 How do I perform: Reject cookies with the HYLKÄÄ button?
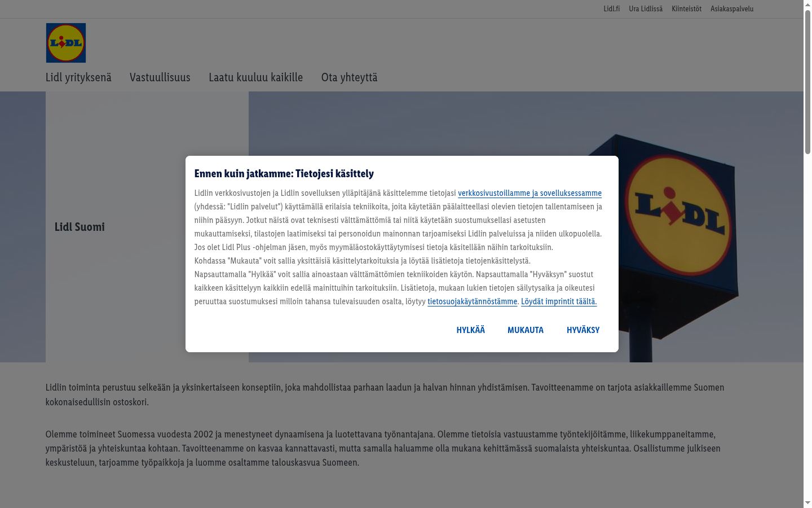[x=471, y=330]
